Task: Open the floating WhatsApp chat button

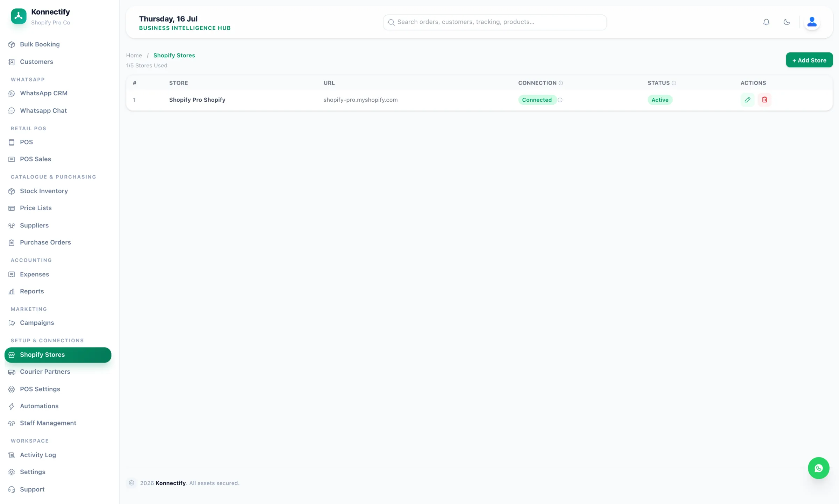Action: click(x=818, y=468)
